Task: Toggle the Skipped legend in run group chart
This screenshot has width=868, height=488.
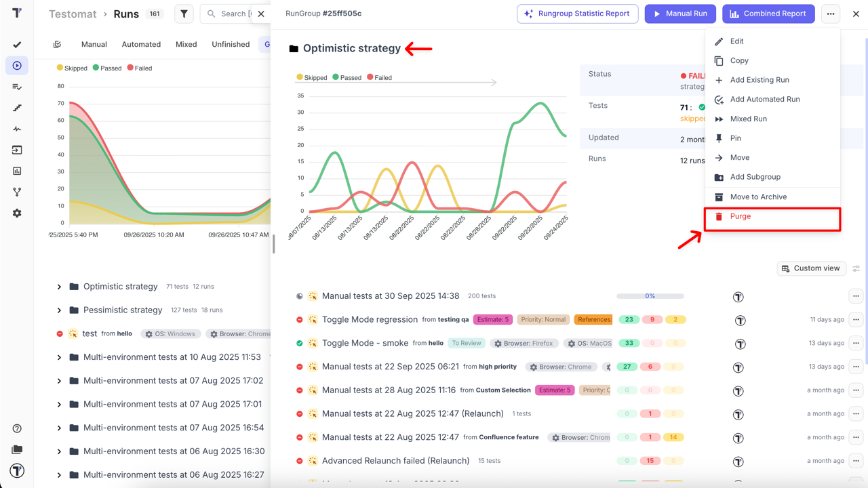Action: (x=311, y=78)
